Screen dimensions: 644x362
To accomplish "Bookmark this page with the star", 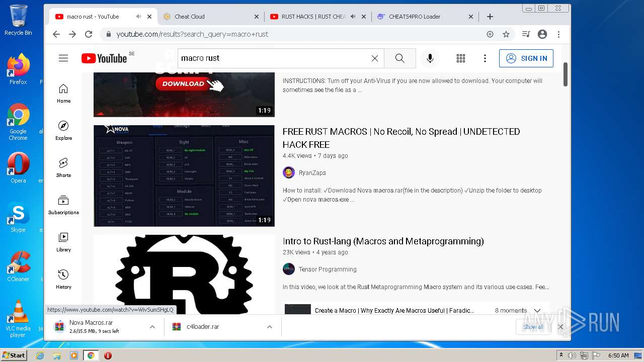I will click(x=506, y=34).
